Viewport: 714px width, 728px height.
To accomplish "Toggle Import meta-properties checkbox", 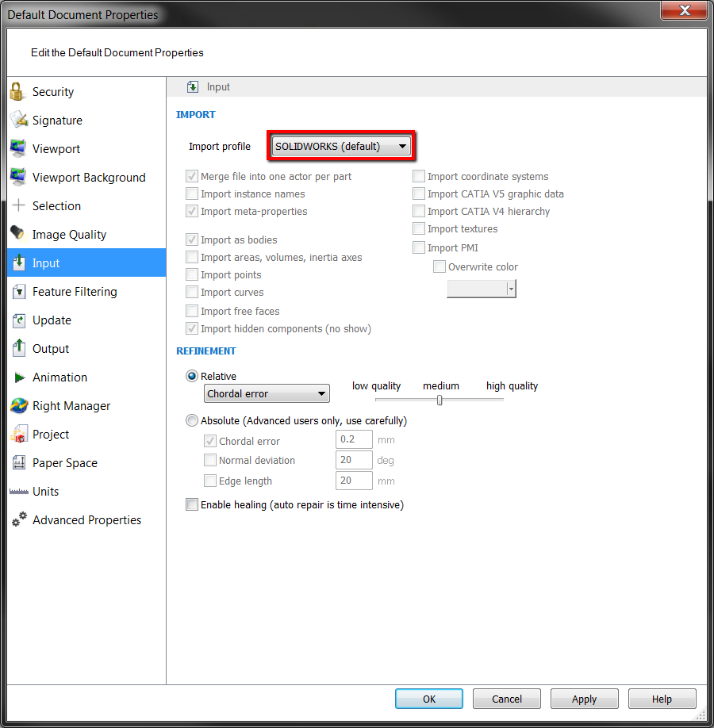I will coord(192,211).
